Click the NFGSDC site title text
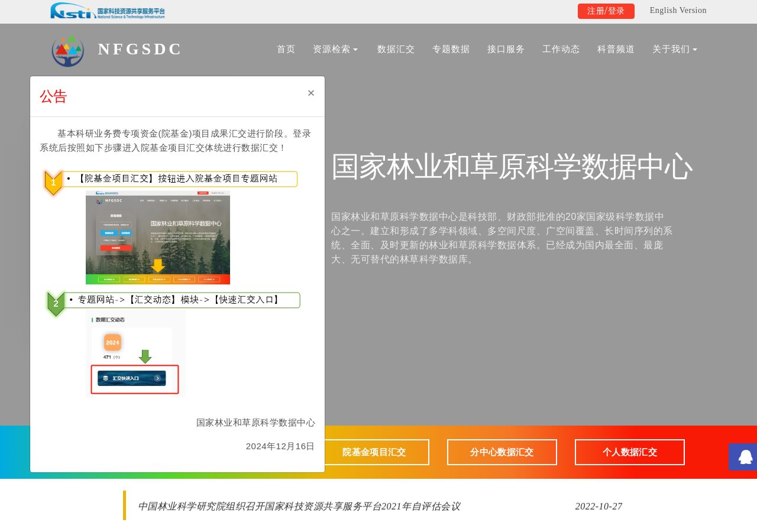The image size is (757, 532). pos(140,49)
